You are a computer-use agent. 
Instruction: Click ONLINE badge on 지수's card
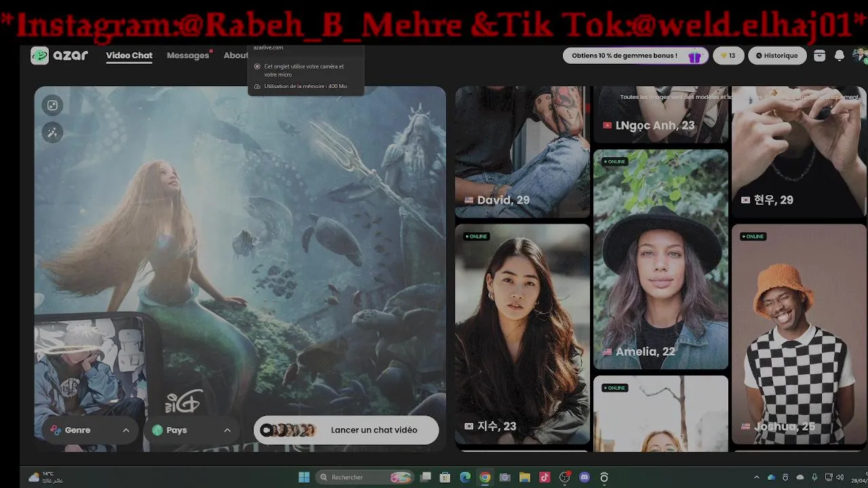[x=477, y=237]
